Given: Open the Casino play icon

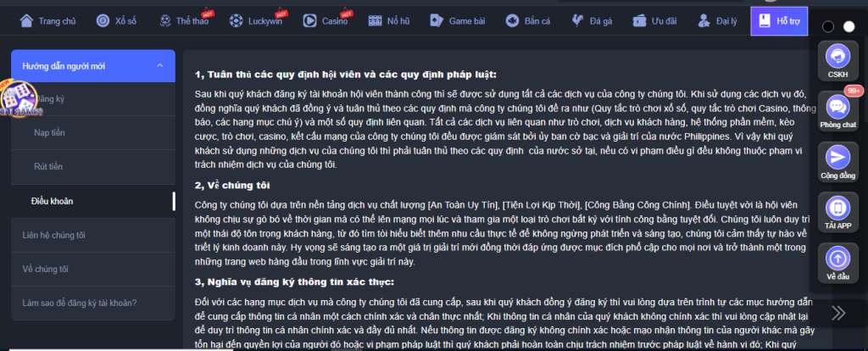Looking at the screenshot, I should 309,21.
